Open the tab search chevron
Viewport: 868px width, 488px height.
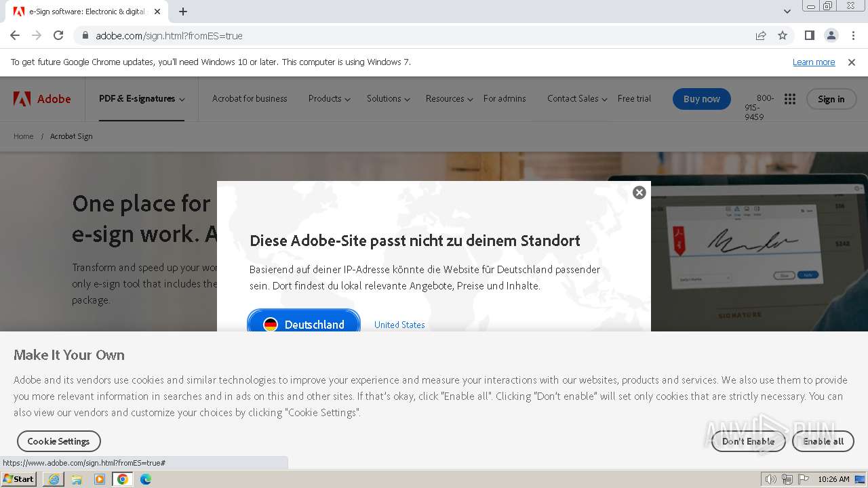pyautogui.click(x=787, y=12)
